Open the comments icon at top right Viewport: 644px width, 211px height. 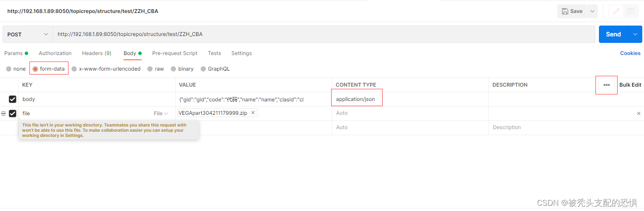pos(631,11)
